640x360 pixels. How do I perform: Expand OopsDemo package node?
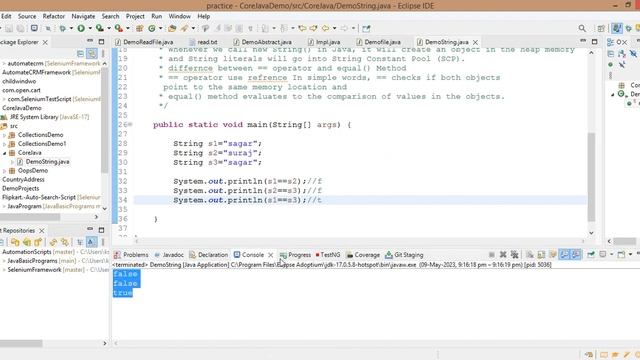click(x=4, y=171)
